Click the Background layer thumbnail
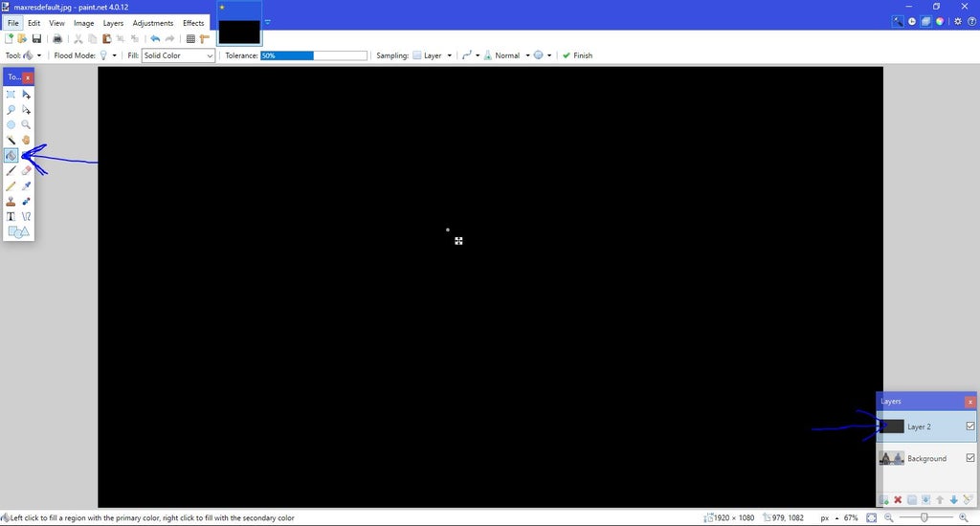Viewport: 980px width, 526px height. point(892,458)
